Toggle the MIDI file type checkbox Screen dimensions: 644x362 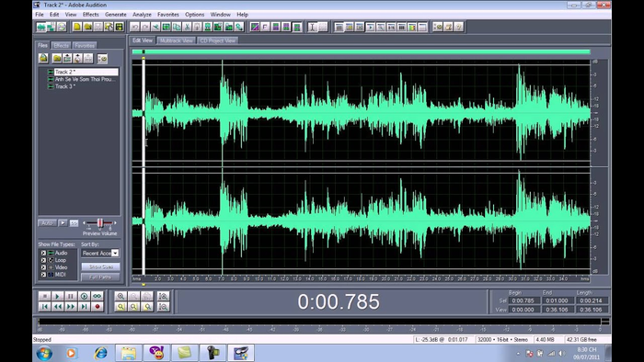coord(43,275)
